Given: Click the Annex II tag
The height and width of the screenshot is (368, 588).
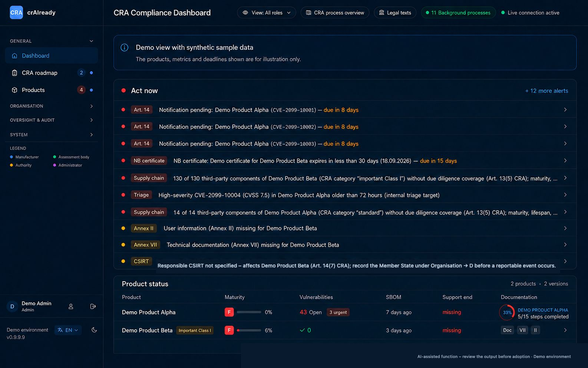Looking at the screenshot, I should click(143, 228).
